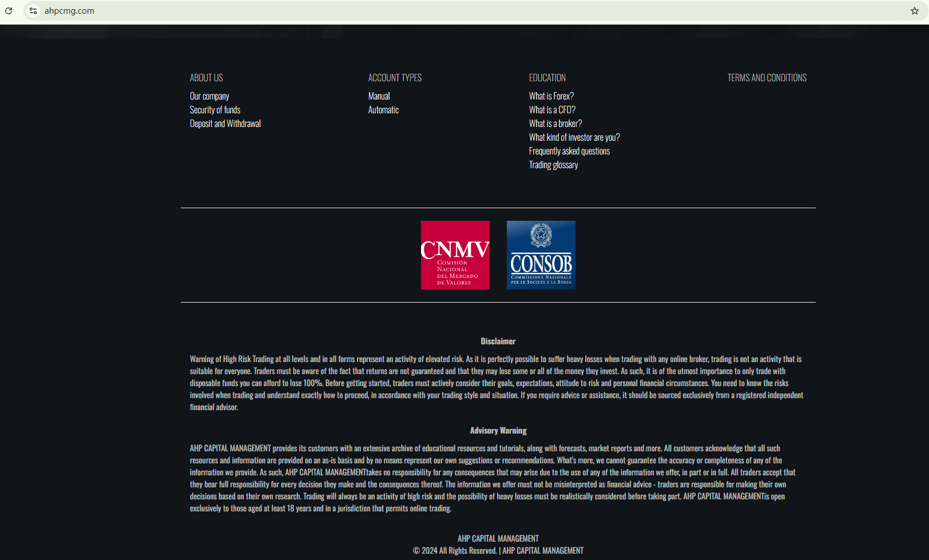929x560 pixels.
Task: Click the Disclaimer heading
Action: point(498,341)
